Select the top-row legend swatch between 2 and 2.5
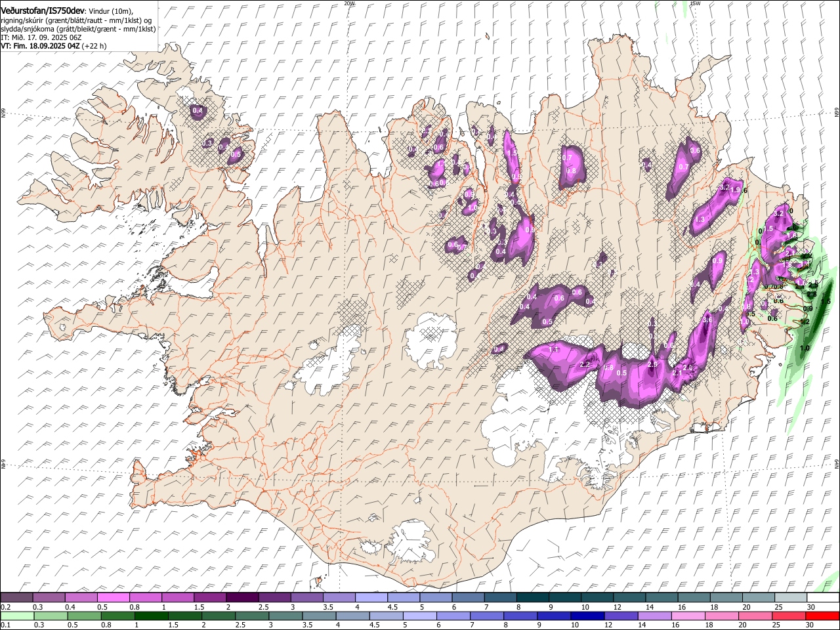The image size is (840, 630). [242, 598]
